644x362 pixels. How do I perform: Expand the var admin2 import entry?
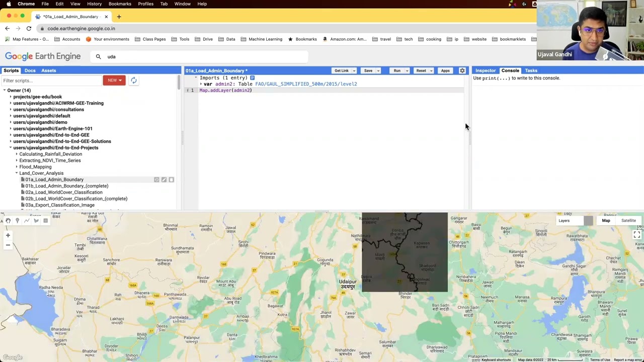[x=201, y=84]
